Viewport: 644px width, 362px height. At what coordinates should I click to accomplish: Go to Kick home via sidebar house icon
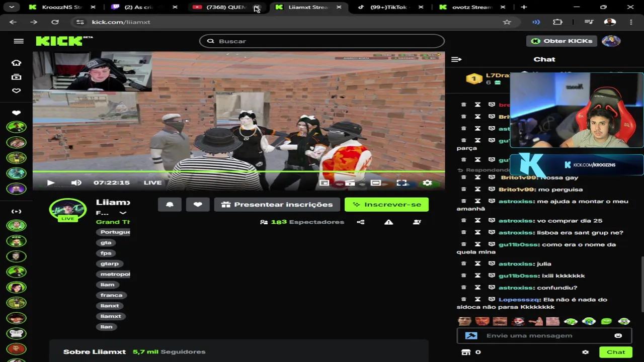pos(16,63)
